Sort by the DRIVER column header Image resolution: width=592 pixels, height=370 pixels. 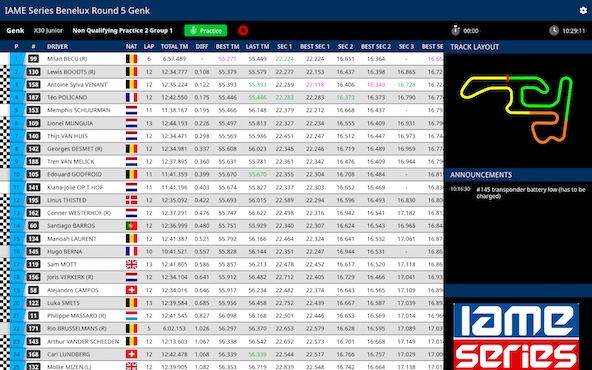pyautogui.click(x=57, y=46)
